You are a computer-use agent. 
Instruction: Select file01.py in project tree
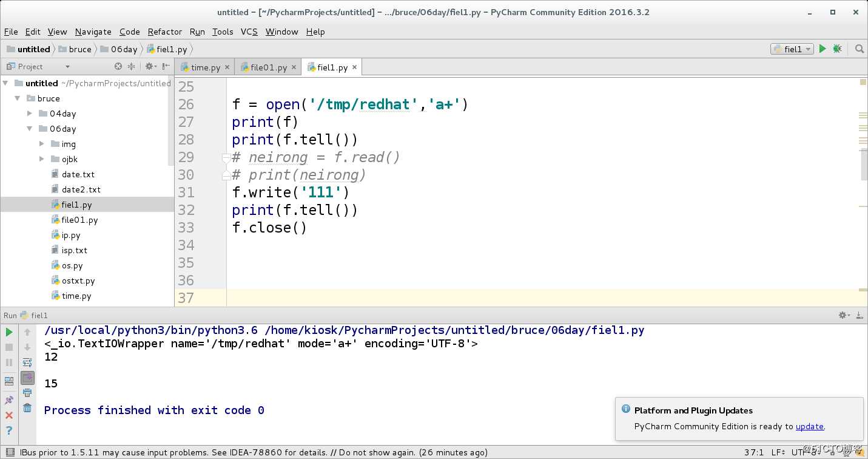pos(79,220)
